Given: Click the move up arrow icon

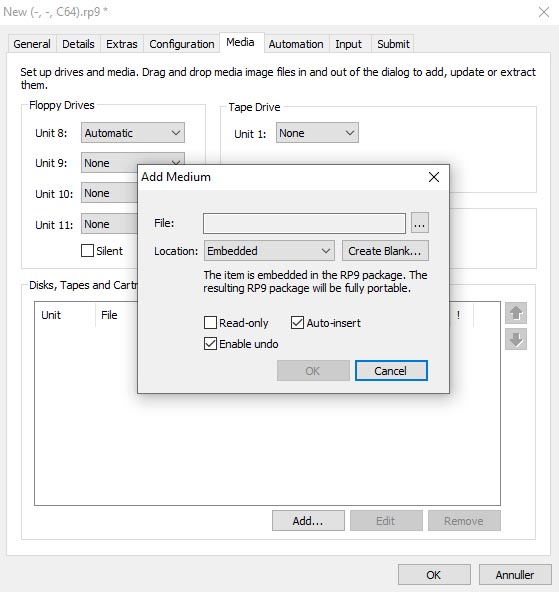Looking at the screenshot, I should pos(516,313).
